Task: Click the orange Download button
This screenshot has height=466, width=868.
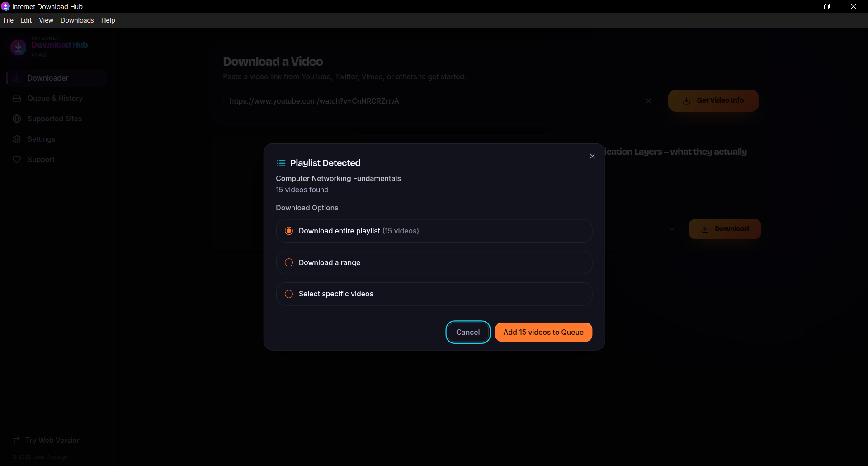Action: pos(725,229)
